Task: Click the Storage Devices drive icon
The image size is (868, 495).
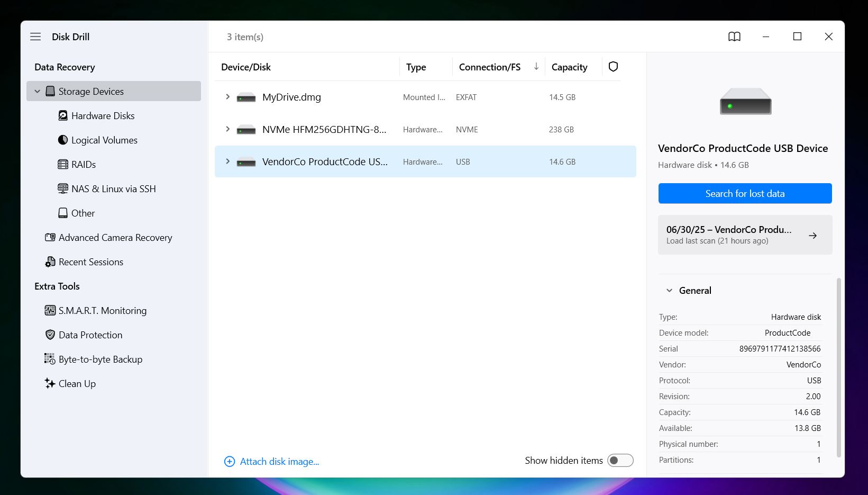Action: [50, 91]
